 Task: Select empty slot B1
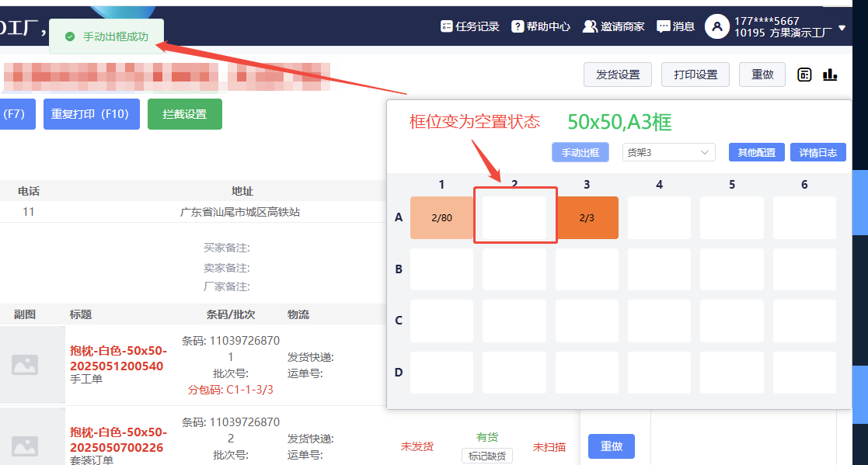(441, 269)
